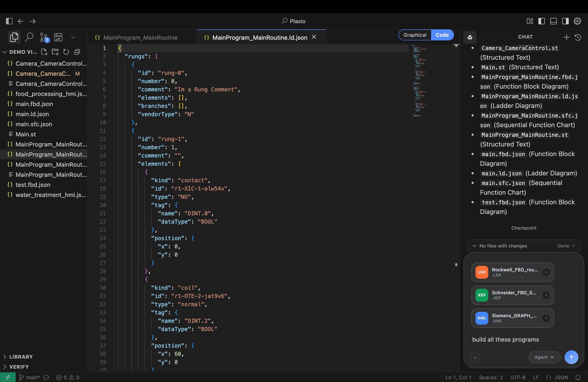Image resolution: width=588 pixels, height=382 pixels.
Task: Open chat history icon
Action: coord(578,37)
